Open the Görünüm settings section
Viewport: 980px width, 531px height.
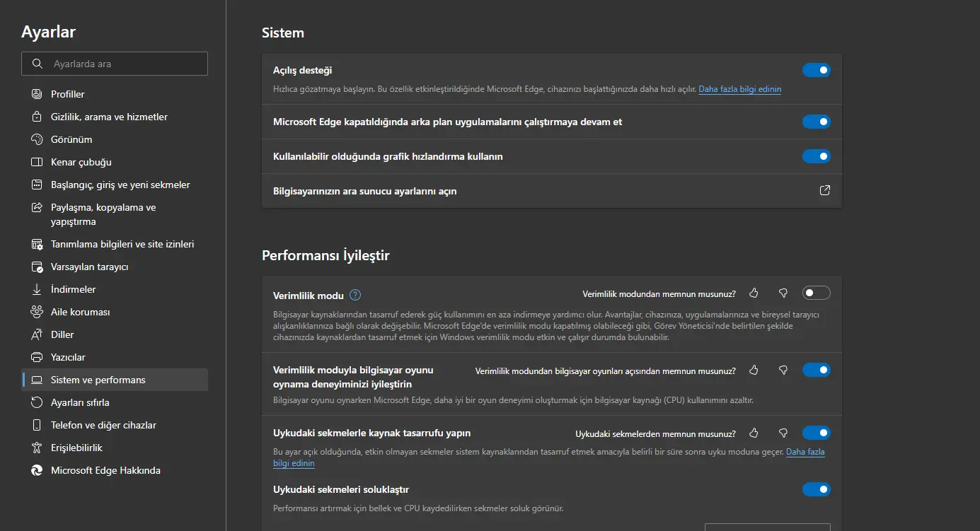(x=115, y=139)
